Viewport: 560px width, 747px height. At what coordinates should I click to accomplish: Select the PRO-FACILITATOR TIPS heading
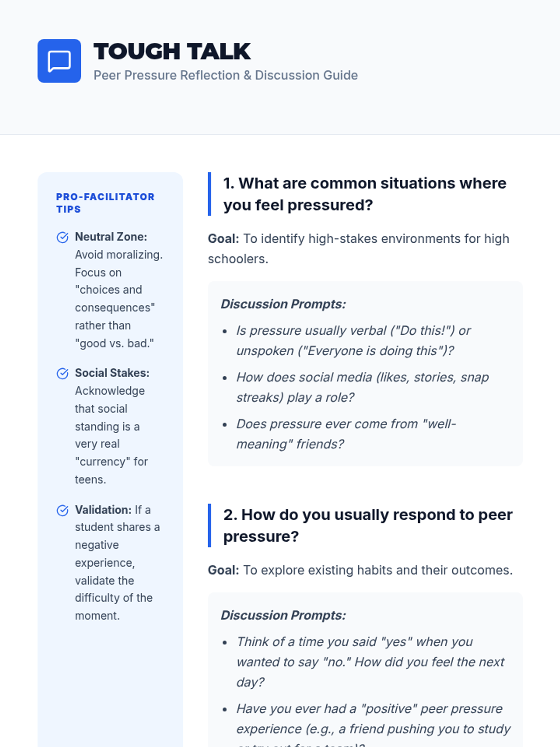pyautogui.click(x=105, y=203)
